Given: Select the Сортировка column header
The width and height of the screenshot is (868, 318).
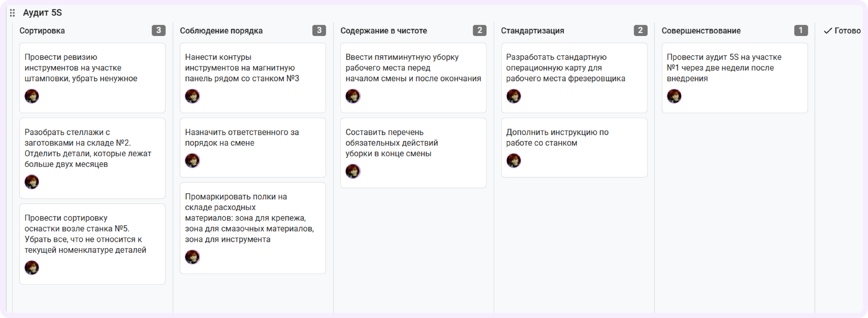Looking at the screenshot, I should pyautogui.click(x=42, y=30).
